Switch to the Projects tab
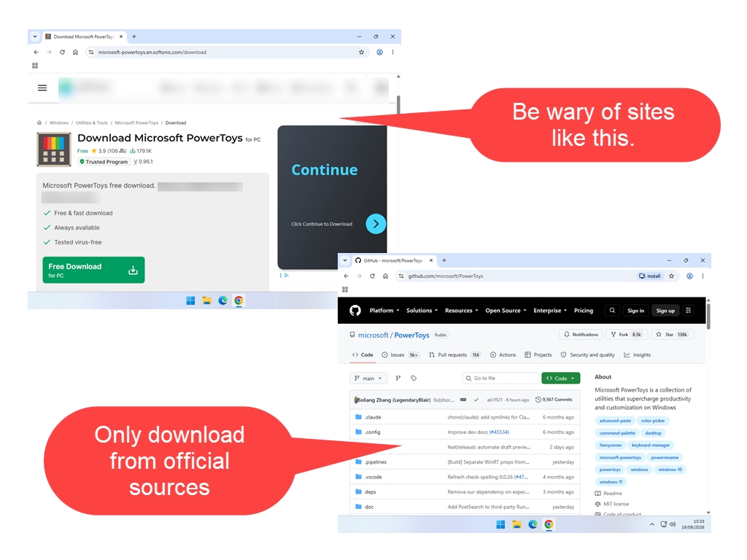Screen dimensions: 747x560 pos(538,355)
